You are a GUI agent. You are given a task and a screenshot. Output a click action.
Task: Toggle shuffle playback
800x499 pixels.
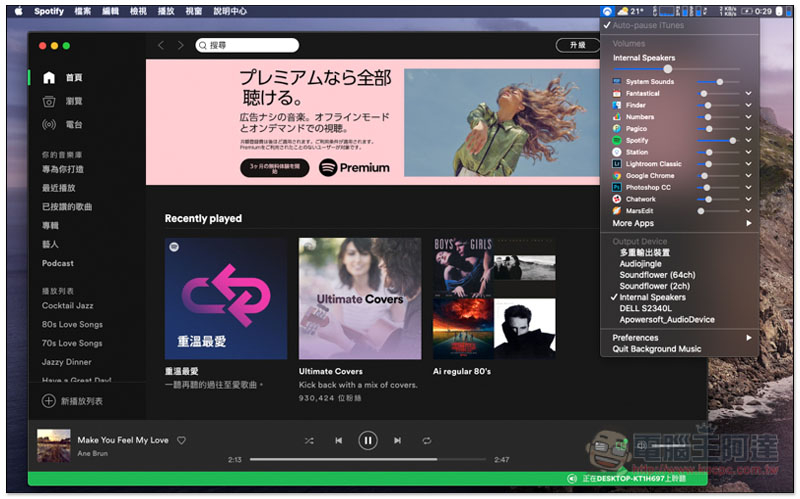pos(309,440)
